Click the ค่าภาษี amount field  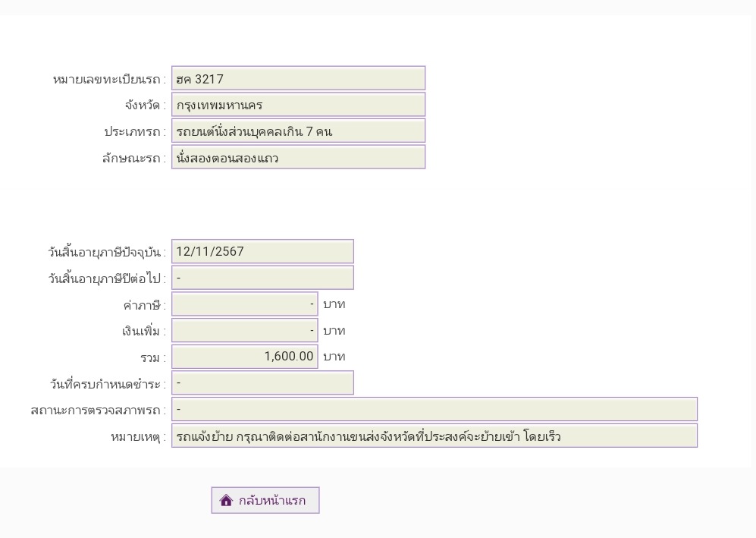tap(245, 304)
